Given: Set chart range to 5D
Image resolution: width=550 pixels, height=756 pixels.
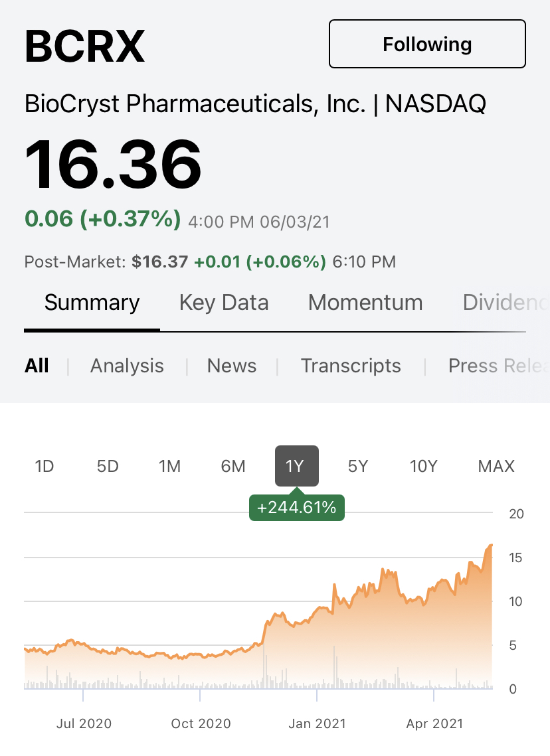Looking at the screenshot, I should click(x=107, y=466).
